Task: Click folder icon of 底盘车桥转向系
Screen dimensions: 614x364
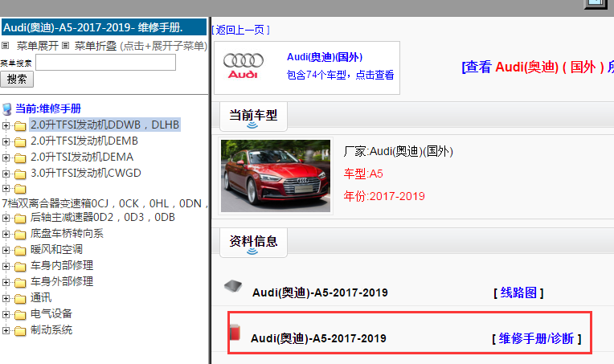Action: pyautogui.click(x=20, y=235)
